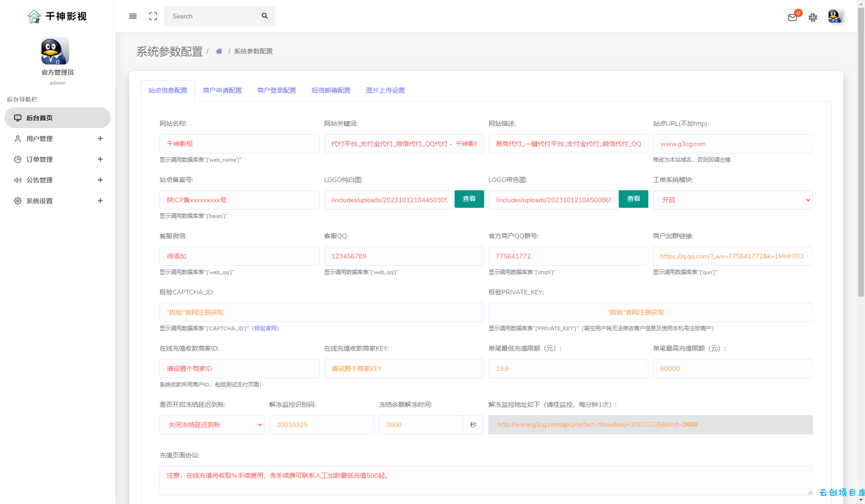Click the 秒 unit addon label
The width and height of the screenshot is (865, 504).
coord(473,425)
